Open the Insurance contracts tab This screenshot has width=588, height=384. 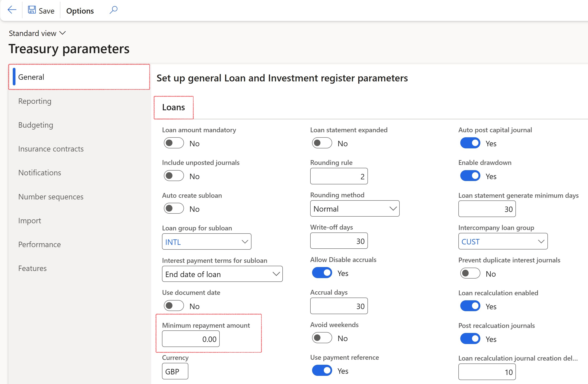[x=51, y=149]
